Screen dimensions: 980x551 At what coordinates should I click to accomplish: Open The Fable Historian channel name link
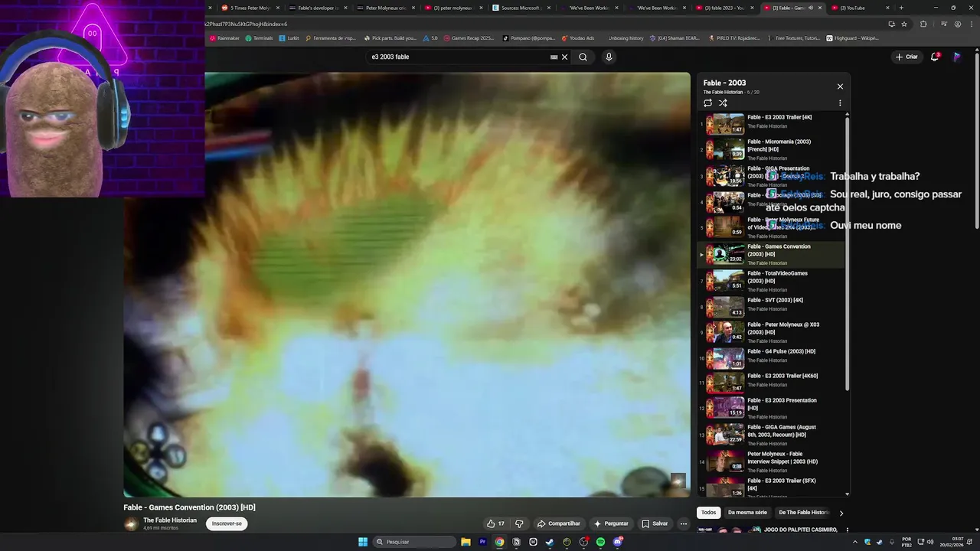point(170,520)
